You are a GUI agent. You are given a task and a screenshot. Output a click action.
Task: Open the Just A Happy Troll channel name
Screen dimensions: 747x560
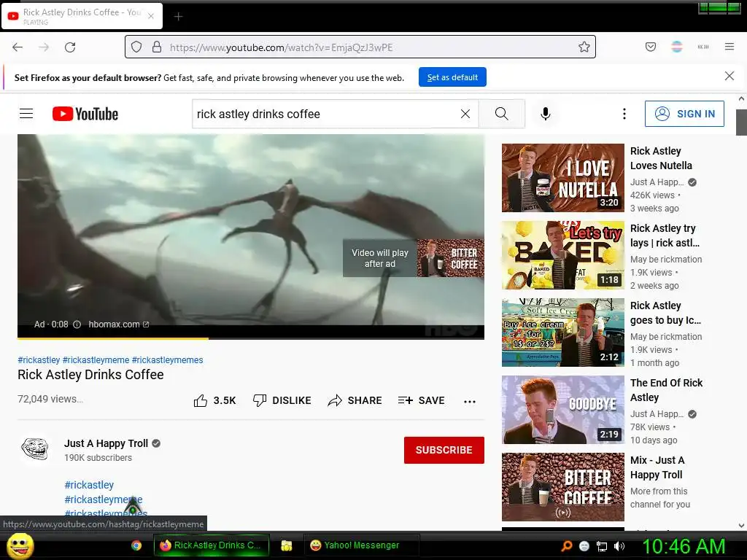[x=107, y=443]
